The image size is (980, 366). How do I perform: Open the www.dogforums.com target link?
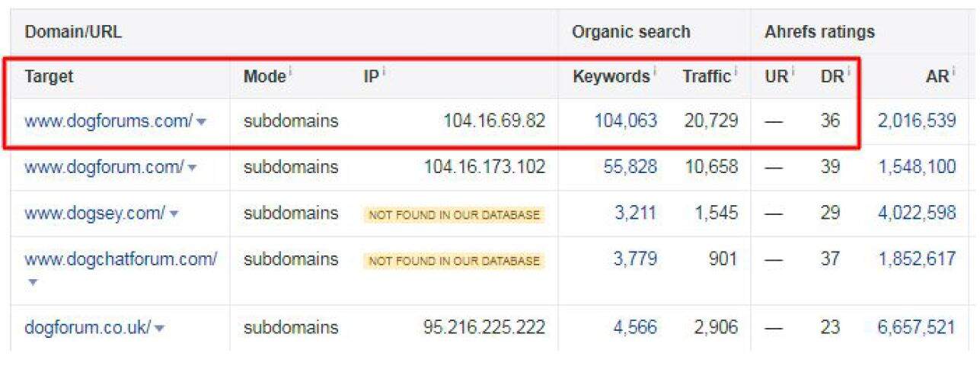[108, 120]
